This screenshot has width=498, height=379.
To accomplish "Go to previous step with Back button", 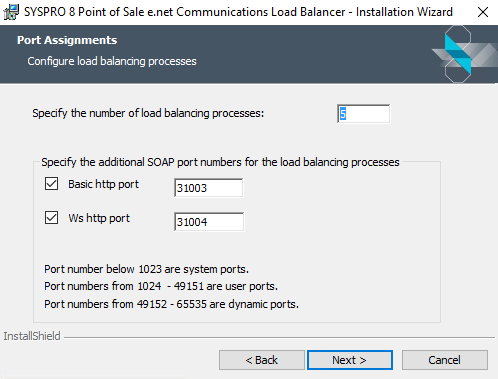I will tap(262, 360).
